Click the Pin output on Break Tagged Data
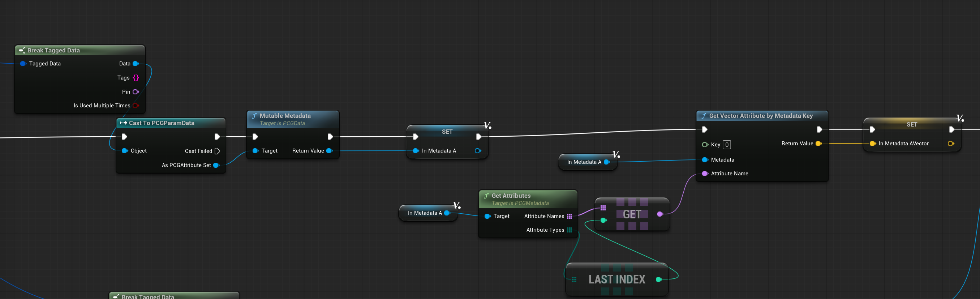The width and height of the screenshot is (980, 299). [x=136, y=92]
